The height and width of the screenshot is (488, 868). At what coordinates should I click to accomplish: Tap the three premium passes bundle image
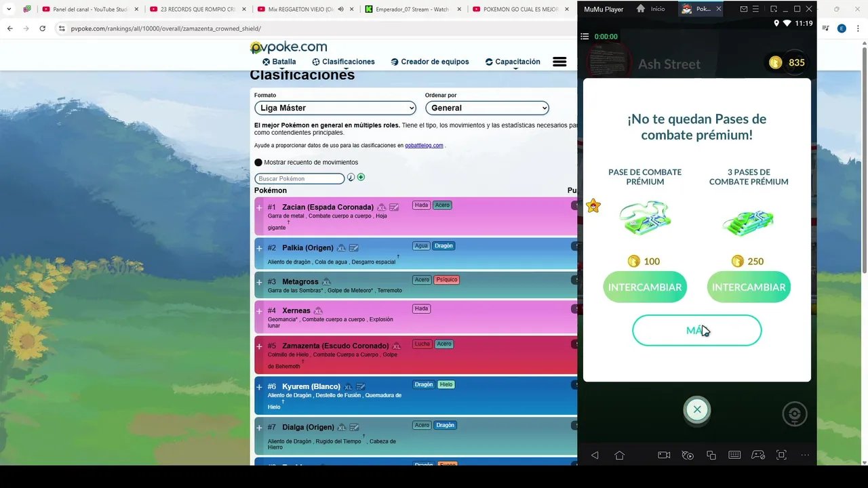coord(749,221)
